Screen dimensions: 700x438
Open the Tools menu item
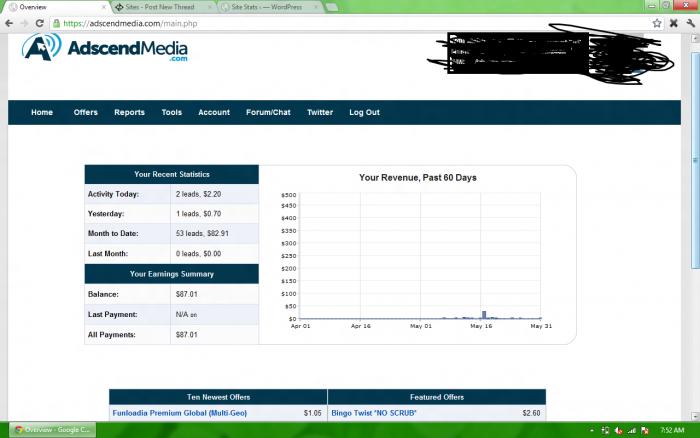(172, 113)
